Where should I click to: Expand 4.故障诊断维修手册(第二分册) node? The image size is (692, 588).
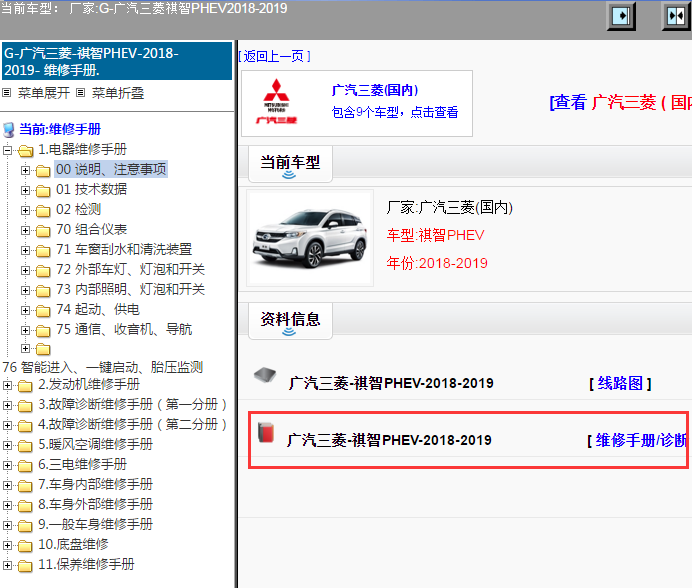(7, 425)
